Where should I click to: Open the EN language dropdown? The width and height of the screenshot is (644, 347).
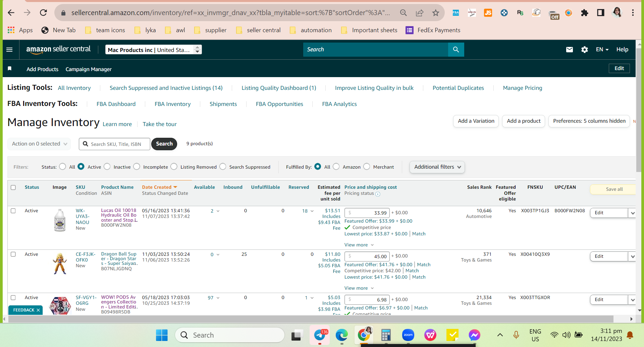click(x=602, y=50)
